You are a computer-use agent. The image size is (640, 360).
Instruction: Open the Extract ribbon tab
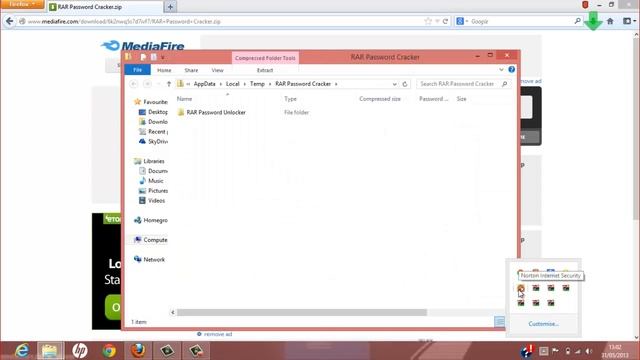[265, 70]
